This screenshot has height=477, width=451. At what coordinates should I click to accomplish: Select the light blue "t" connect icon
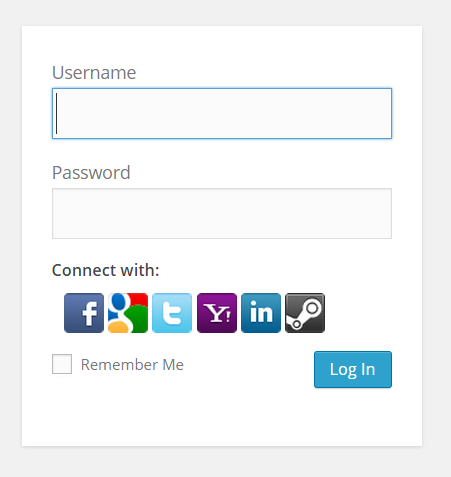click(172, 313)
